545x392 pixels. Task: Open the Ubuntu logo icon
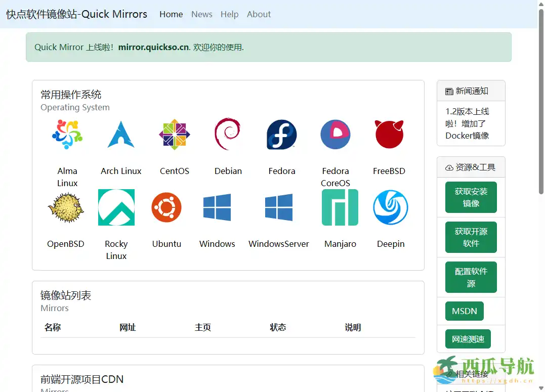click(x=166, y=207)
